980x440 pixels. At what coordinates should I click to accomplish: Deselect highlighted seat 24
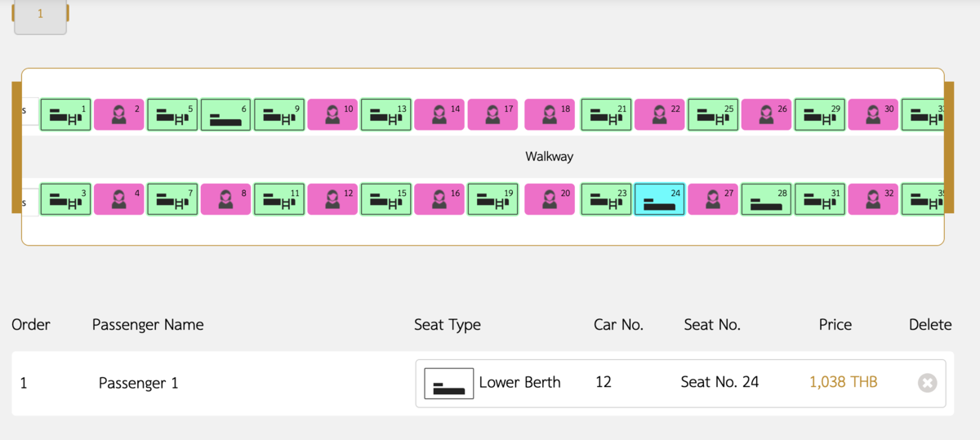coord(659,198)
